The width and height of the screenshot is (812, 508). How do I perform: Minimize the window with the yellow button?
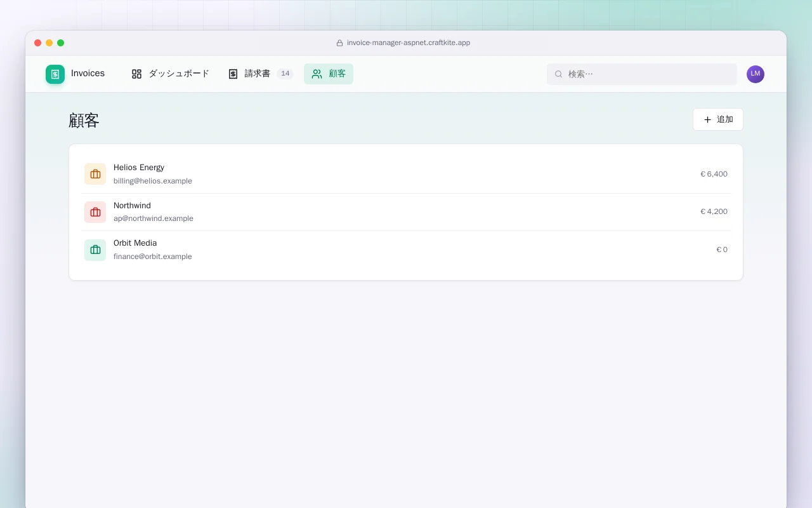point(49,43)
